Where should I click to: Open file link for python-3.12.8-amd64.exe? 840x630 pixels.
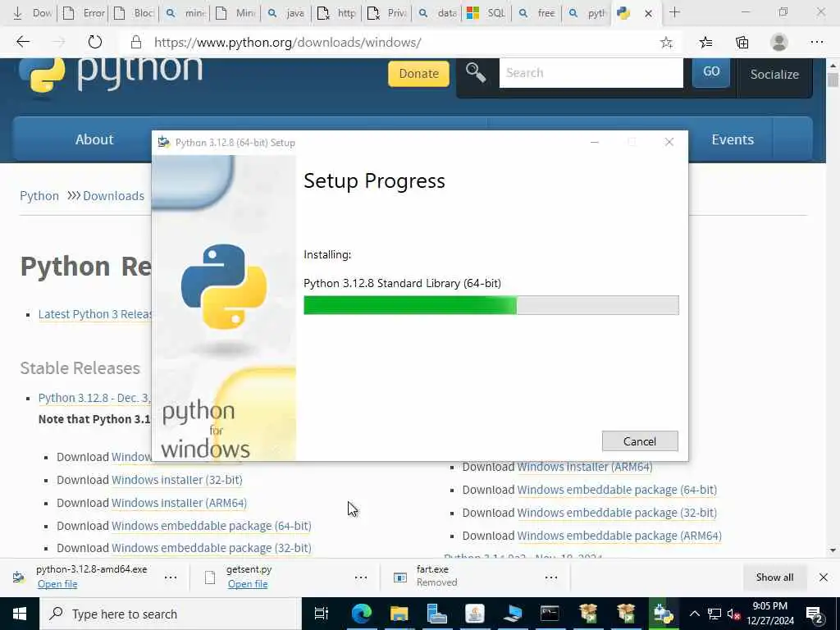(57, 584)
